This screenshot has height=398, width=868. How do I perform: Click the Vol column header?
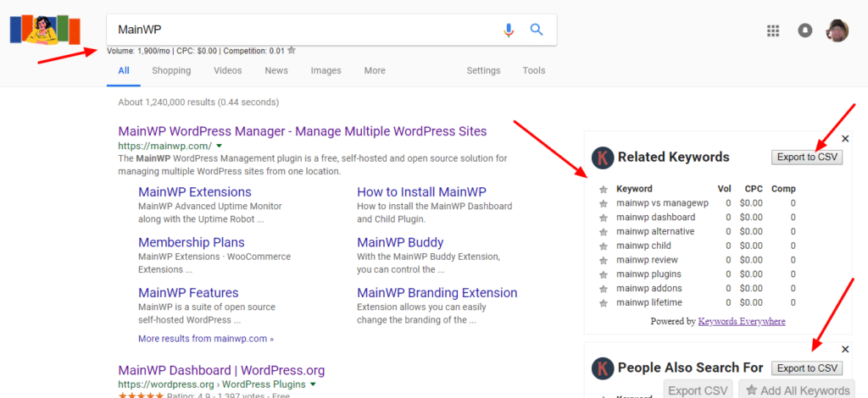pos(724,189)
